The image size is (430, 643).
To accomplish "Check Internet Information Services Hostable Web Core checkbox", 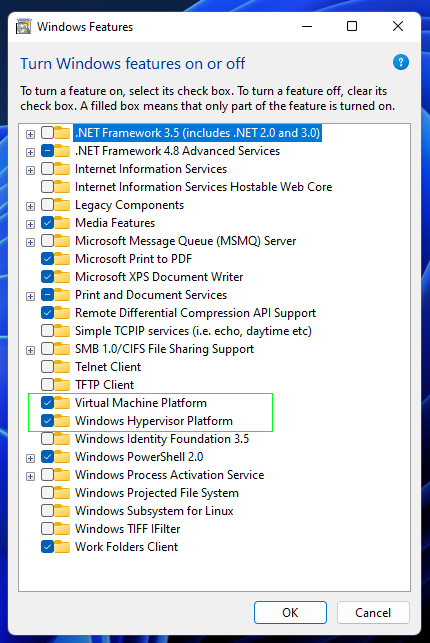I will tap(48, 187).
